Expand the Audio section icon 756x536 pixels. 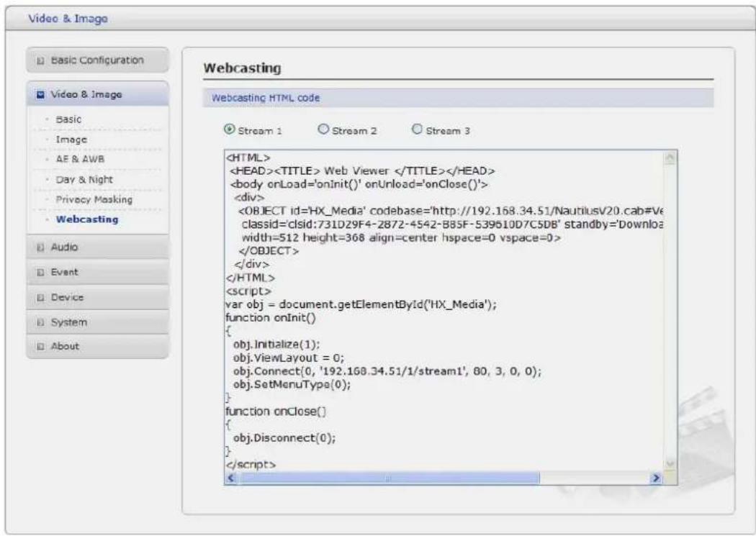(x=41, y=247)
